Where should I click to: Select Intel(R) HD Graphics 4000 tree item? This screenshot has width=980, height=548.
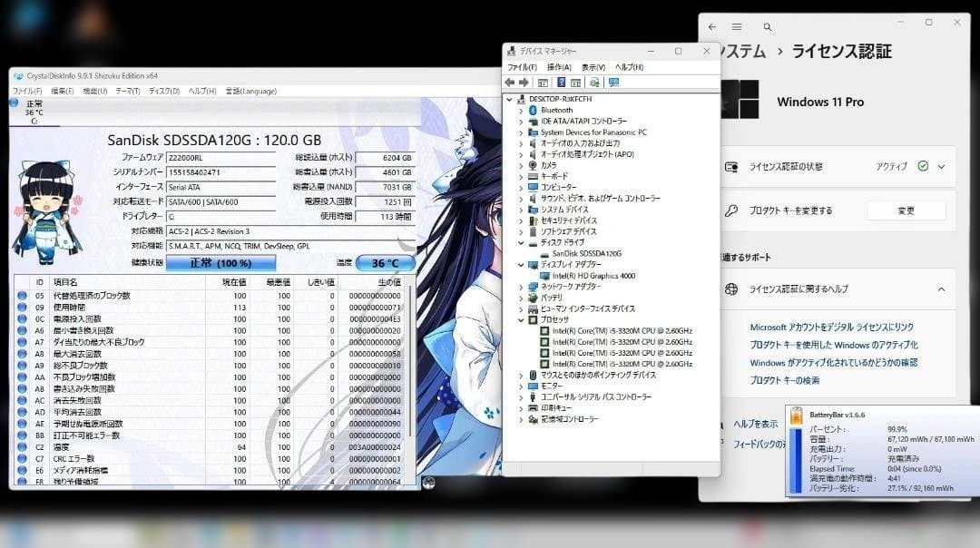pyautogui.click(x=593, y=276)
